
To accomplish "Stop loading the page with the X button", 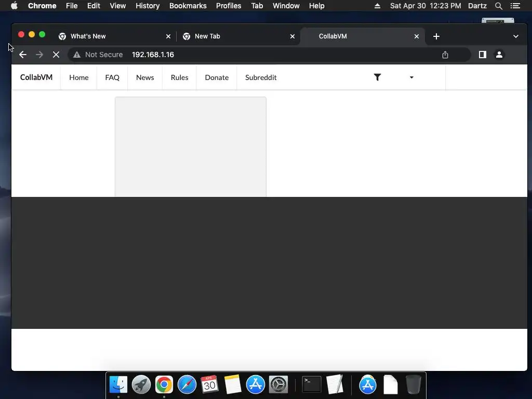I will 56,55.
